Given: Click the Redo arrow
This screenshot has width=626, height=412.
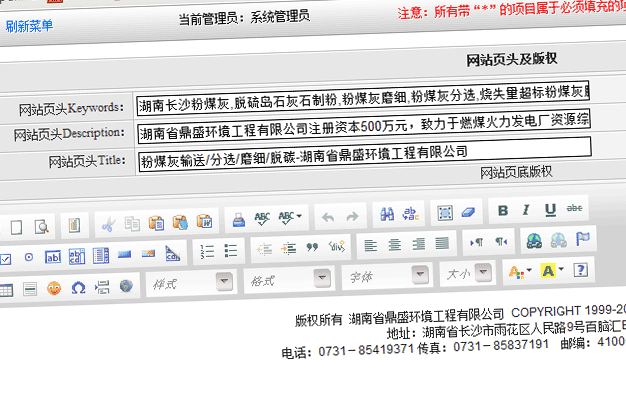Looking at the screenshot, I should coord(352,216).
